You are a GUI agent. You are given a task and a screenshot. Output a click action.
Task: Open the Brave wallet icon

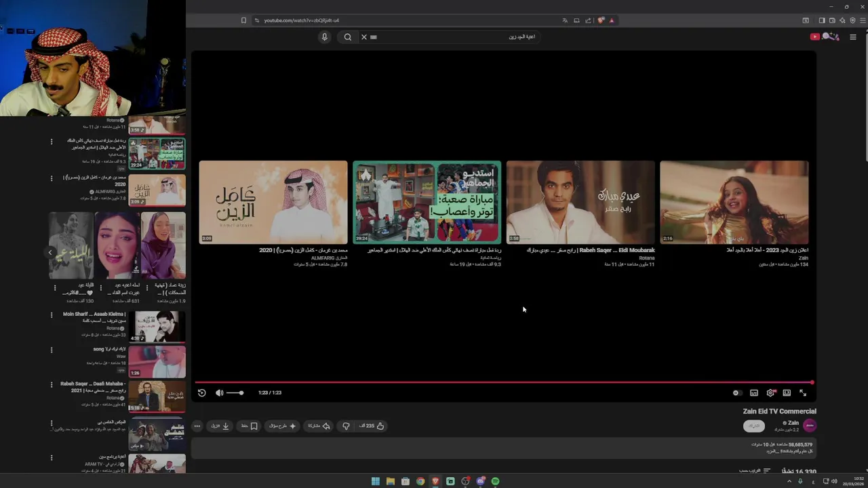(x=832, y=20)
